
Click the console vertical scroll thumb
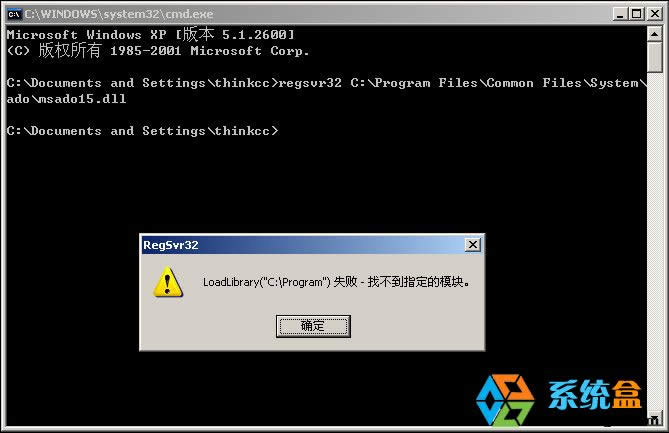[654, 57]
